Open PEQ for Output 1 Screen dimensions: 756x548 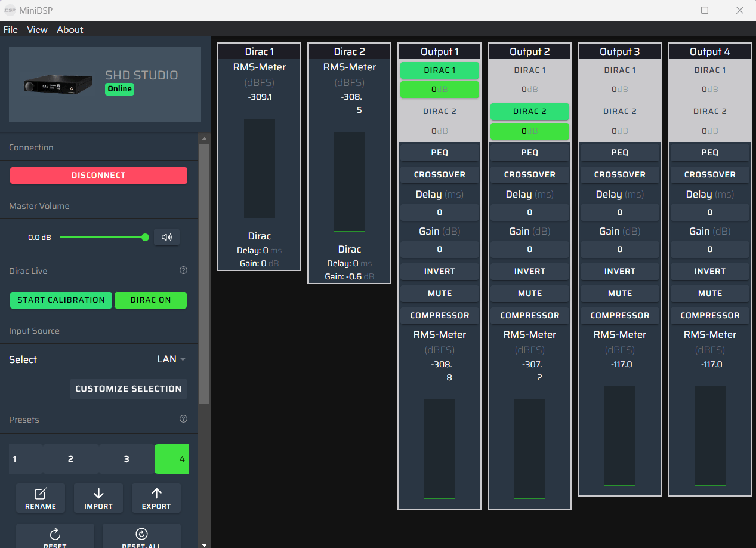[x=440, y=152]
